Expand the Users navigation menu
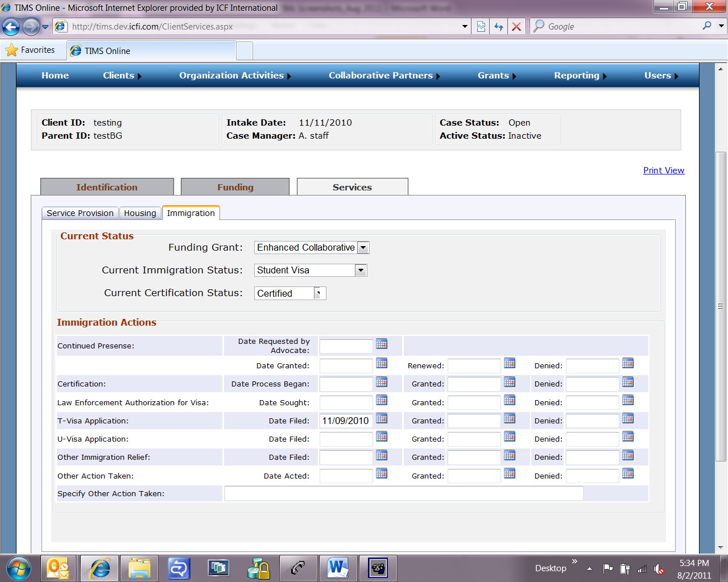The height and width of the screenshot is (582, 728). (x=661, y=76)
